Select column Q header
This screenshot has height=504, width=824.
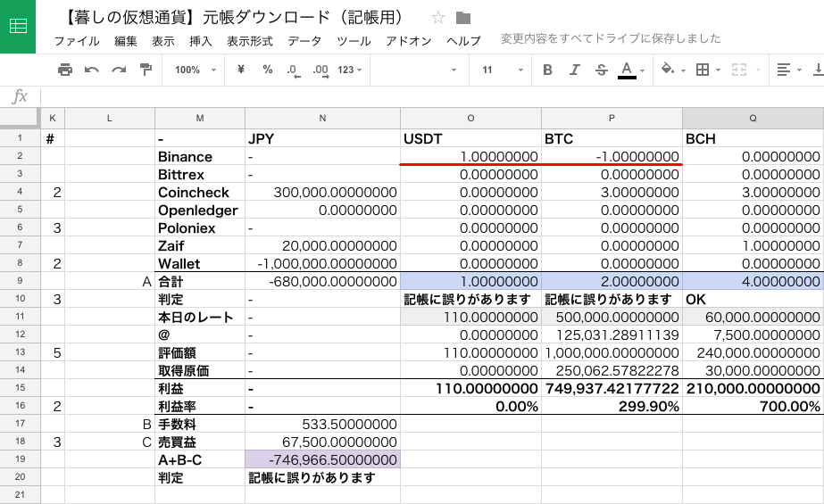pos(753,118)
